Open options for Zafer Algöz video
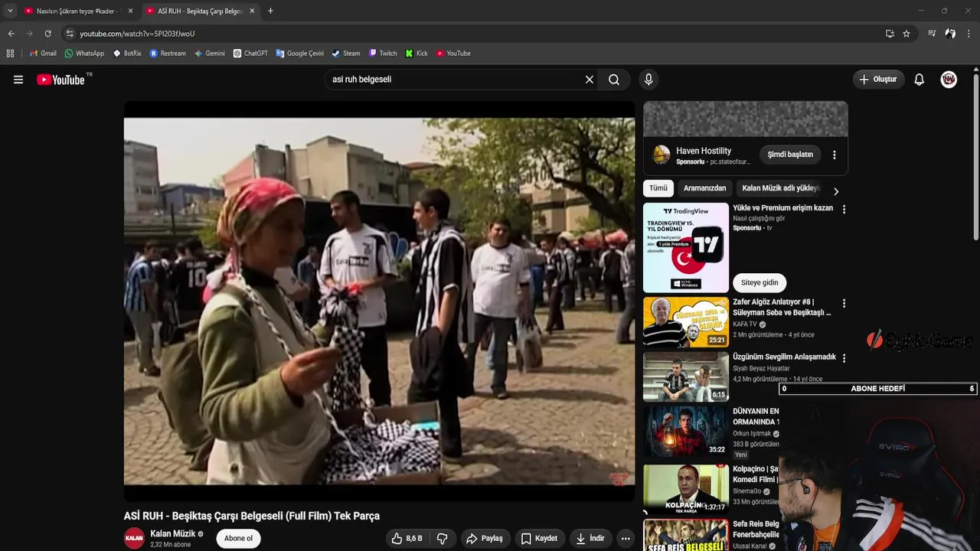 point(844,304)
